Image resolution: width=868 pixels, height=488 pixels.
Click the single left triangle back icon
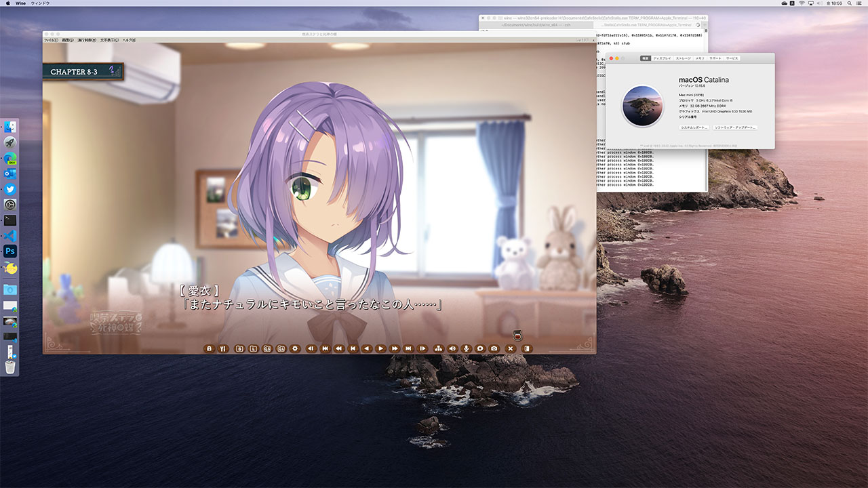click(x=367, y=348)
